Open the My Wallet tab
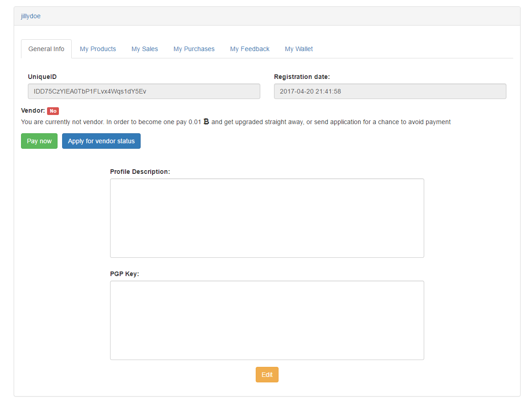This screenshot has height=402, width=532. coord(299,49)
